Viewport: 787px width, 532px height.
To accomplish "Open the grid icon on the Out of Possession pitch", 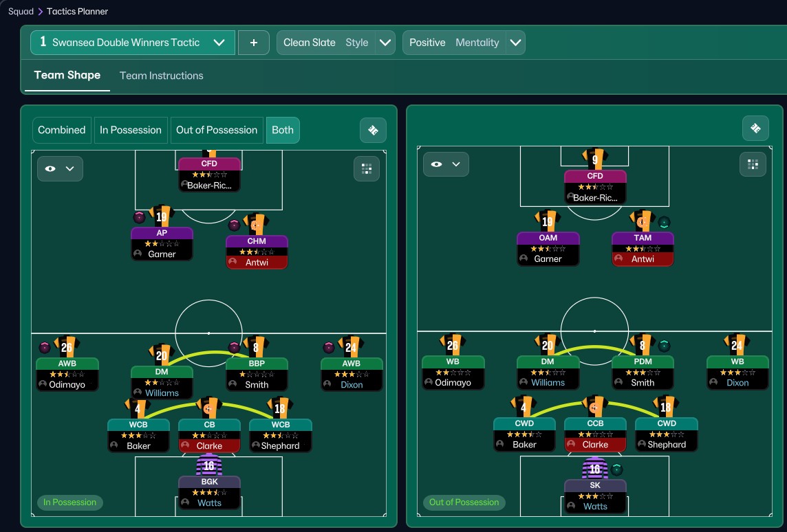I will click(x=753, y=164).
